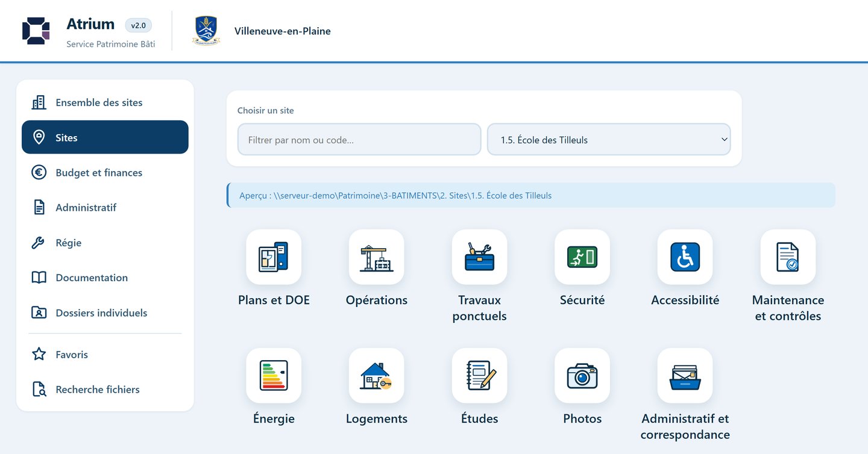
Task: Click the star icon beside Favoris
Action: [x=39, y=354]
